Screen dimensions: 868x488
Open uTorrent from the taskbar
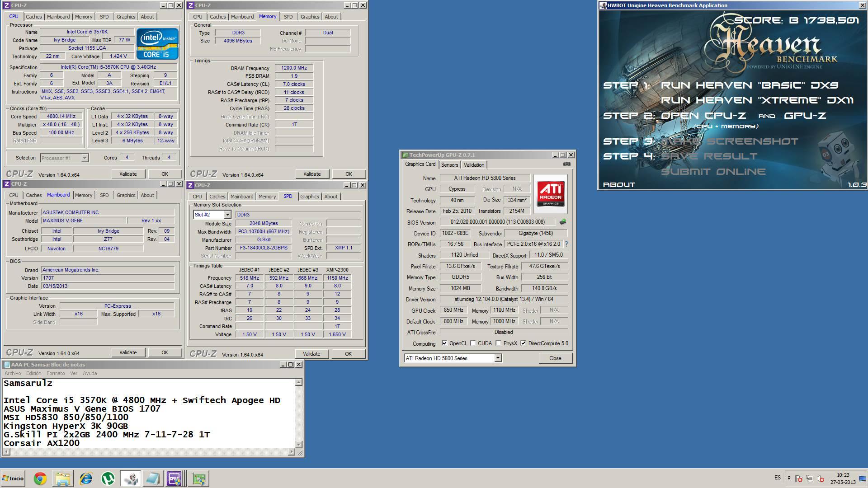pos(108,479)
